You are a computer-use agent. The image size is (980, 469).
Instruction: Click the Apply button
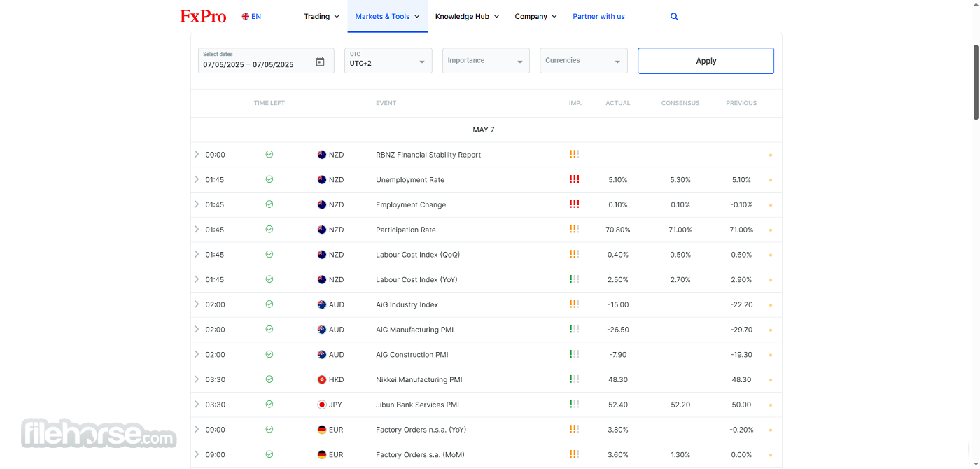coord(706,61)
